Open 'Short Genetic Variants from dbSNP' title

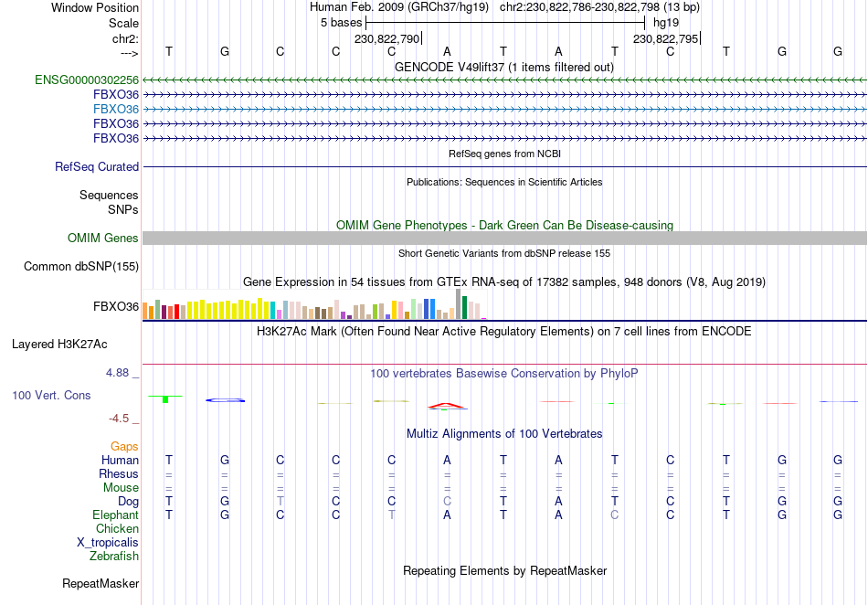click(x=504, y=253)
